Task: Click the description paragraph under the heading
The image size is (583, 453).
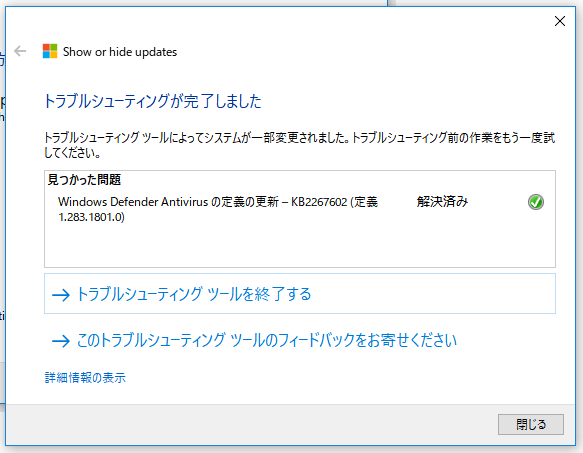Action: pyautogui.click(x=299, y=145)
